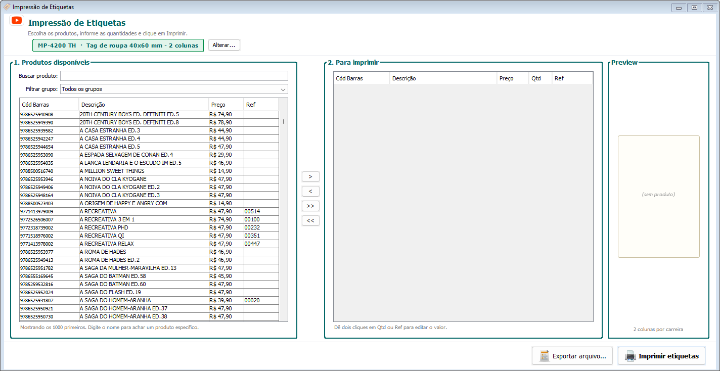Click price R$ 74,90 of Recreativa 3 em 1
The height and width of the screenshot is (371, 720).
tap(220, 219)
